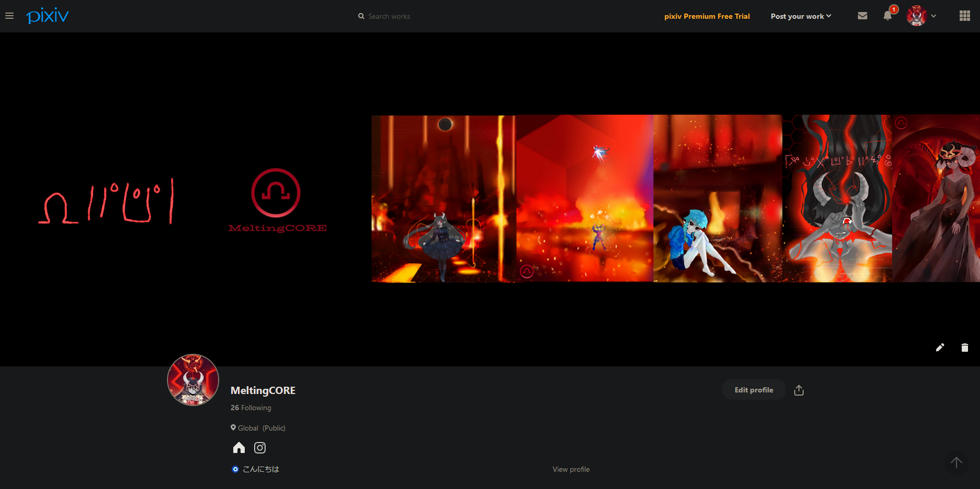This screenshot has height=489, width=980.
Task: Open the 26 Following list
Action: (x=251, y=408)
